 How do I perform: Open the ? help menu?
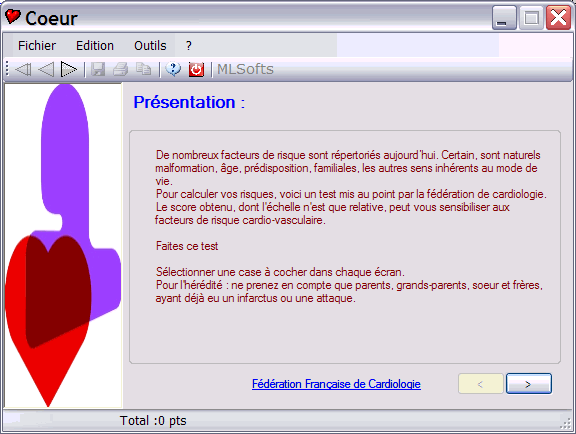[x=188, y=46]
